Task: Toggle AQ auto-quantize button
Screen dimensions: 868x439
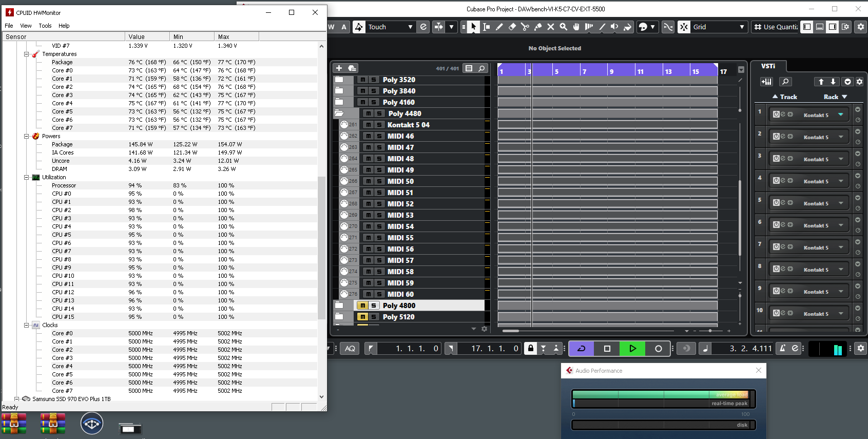Action: point(350,349)
